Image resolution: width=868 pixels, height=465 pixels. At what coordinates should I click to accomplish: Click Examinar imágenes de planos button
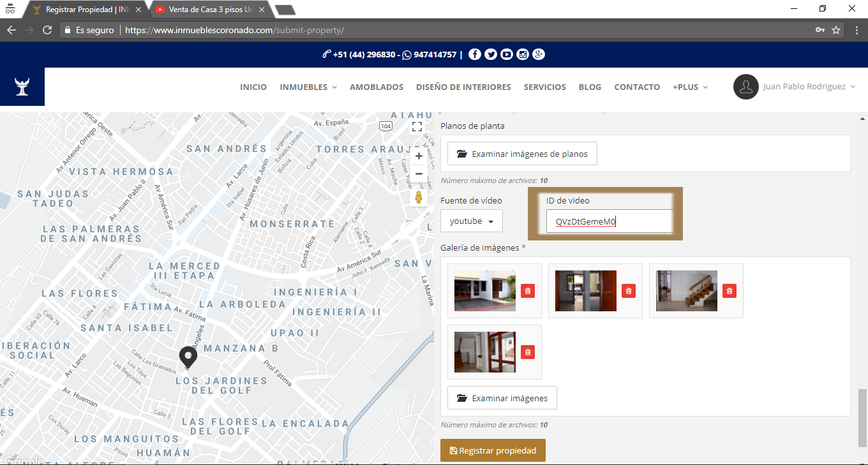522,154
